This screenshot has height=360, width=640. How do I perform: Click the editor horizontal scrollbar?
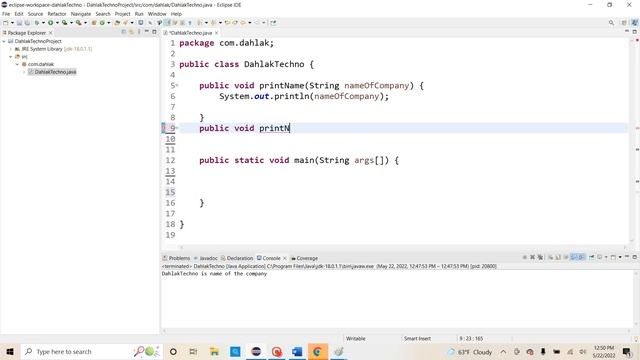[x=402, y=247]
